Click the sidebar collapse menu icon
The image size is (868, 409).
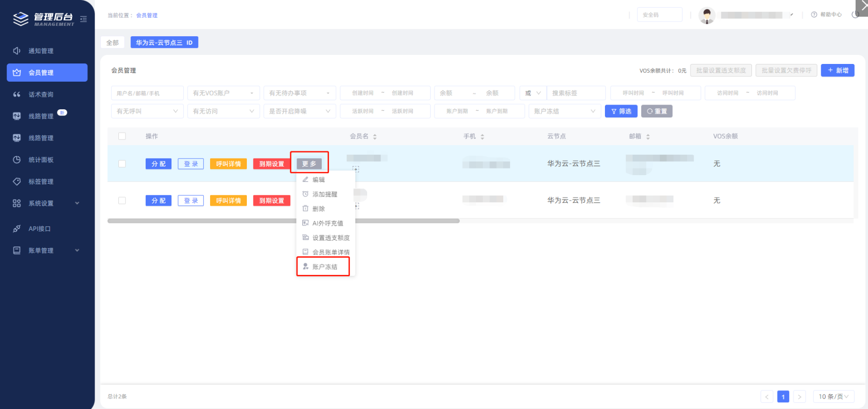84,19
